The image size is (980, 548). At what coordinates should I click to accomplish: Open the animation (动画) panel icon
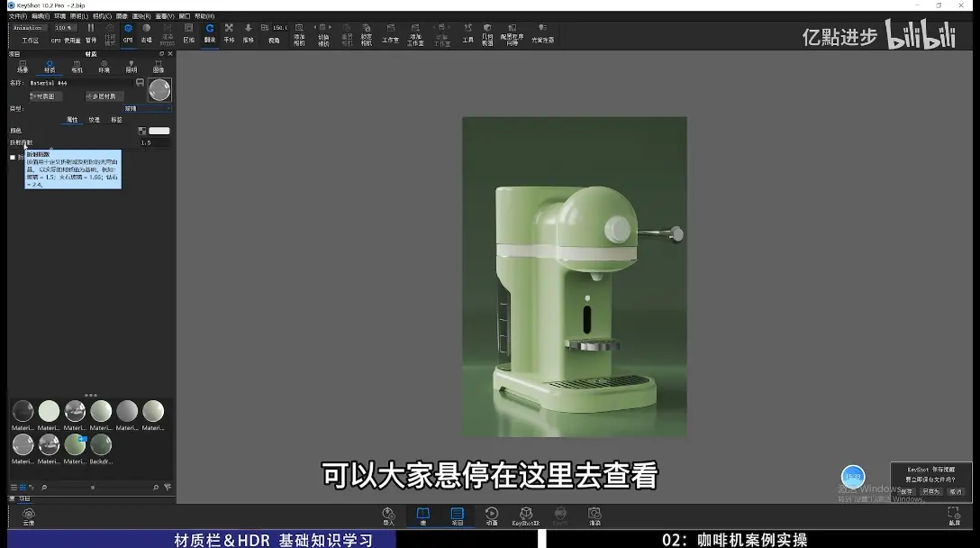click(x=492, y=516)
